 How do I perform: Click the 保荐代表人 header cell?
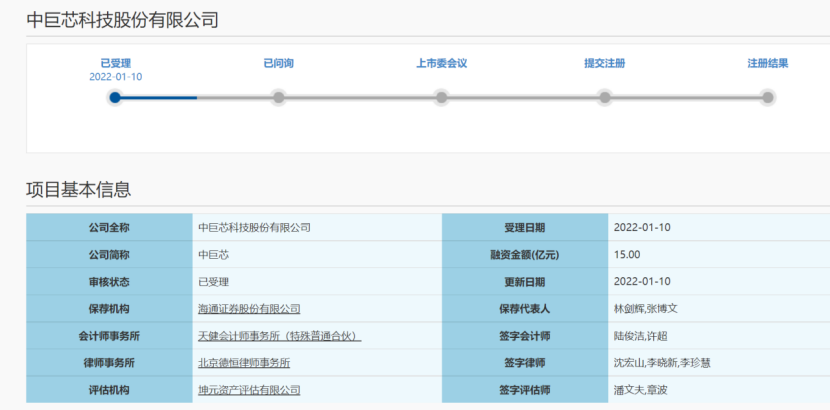(525, 309)
